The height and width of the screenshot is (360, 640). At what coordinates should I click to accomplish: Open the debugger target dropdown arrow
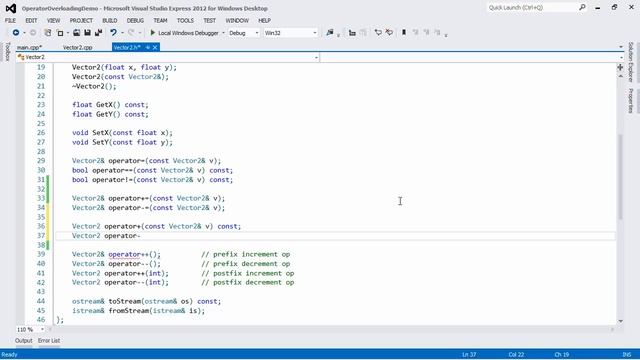[223, 33]
